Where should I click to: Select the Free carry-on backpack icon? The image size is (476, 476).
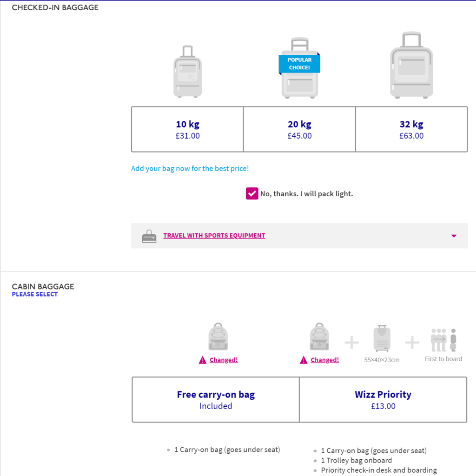pyautogui.click(x=218, y=336)
